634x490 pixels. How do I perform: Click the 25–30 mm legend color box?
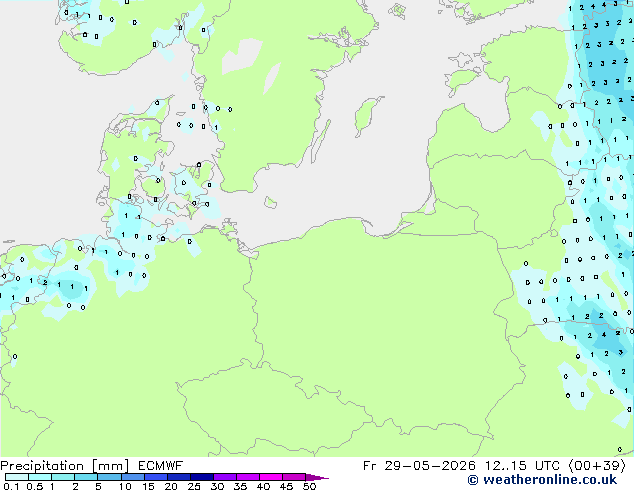(x=202, y=477)
